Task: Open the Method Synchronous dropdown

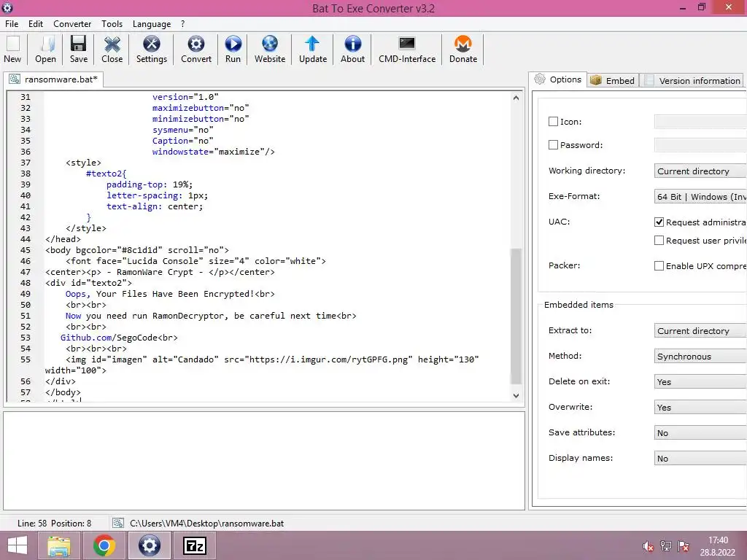Action: pyautogui.click(x=700, y=356)
